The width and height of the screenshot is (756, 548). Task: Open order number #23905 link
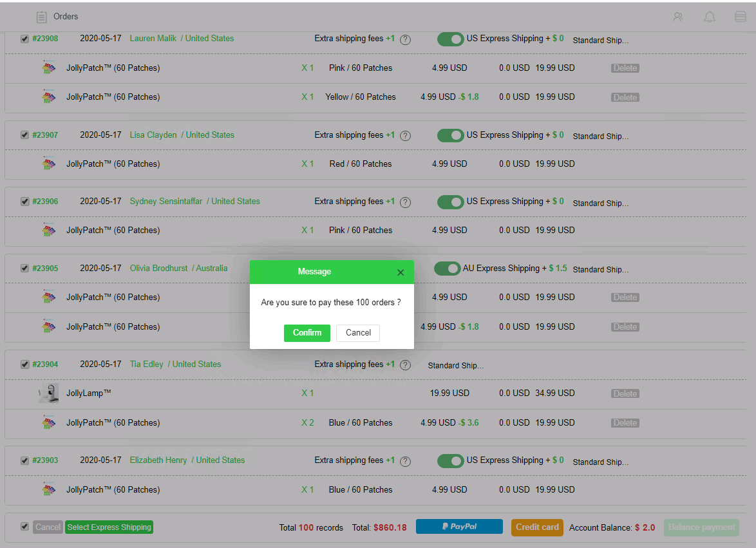[x=45, y=268]
